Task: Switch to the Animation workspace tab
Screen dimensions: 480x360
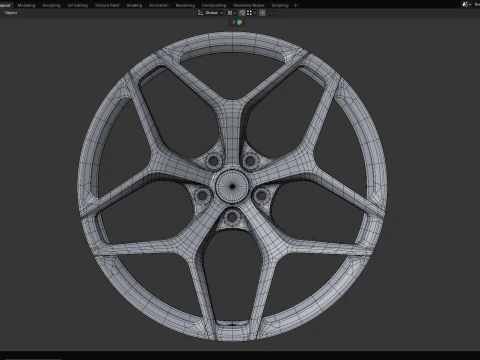Action: pos(159,5)
